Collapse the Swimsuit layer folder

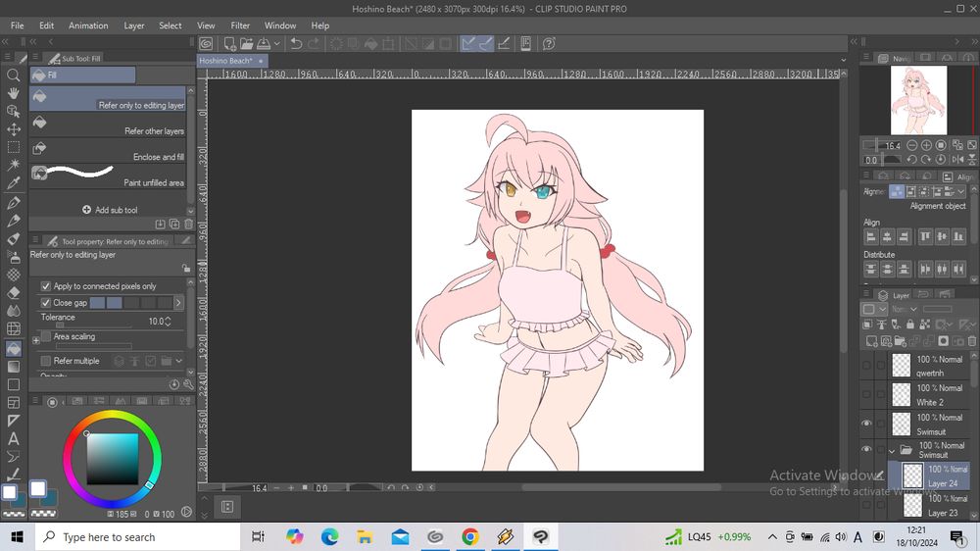pyautogui.click(x=890, y=451)
